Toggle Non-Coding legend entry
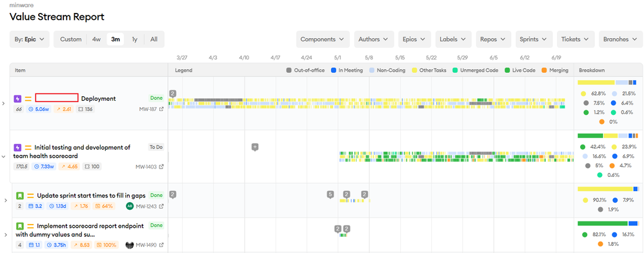644x253 pixels. (387, 70)
